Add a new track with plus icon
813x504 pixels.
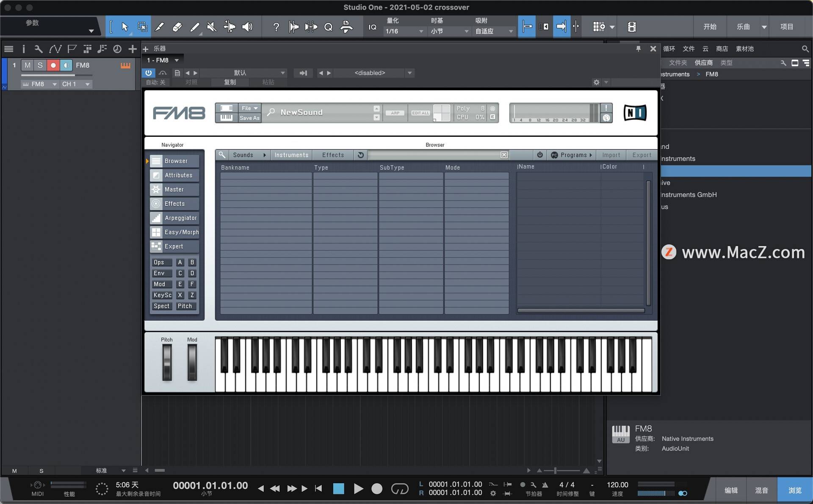coord(133,49)
